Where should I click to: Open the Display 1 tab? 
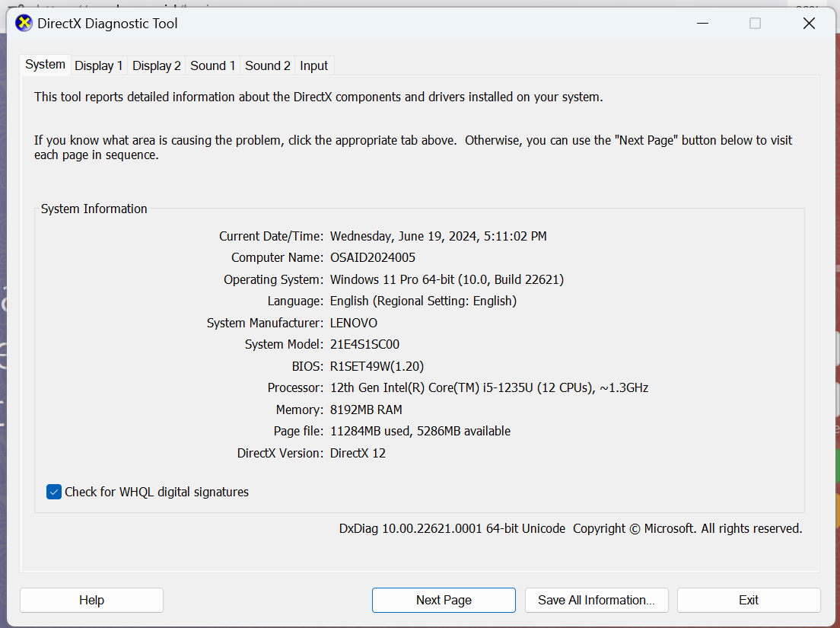pos(99,65)
